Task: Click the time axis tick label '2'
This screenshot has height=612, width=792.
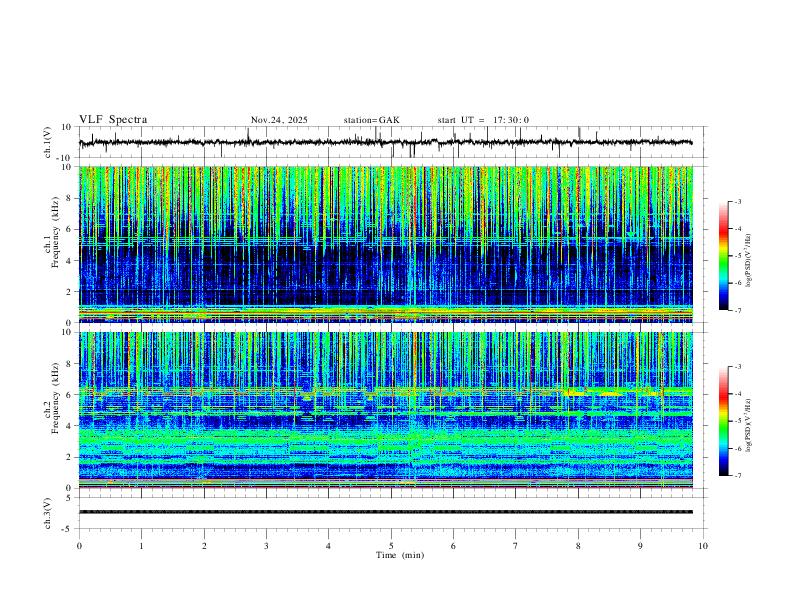Action: 204,546
